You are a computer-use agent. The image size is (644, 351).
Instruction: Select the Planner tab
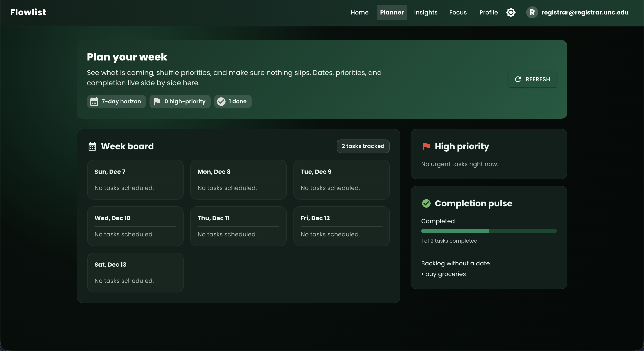tap(391, 12)
